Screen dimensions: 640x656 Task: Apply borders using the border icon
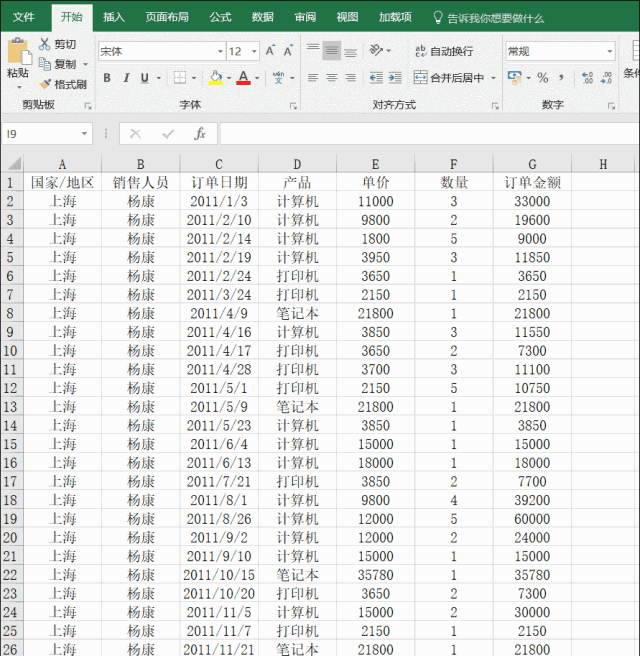180,77
